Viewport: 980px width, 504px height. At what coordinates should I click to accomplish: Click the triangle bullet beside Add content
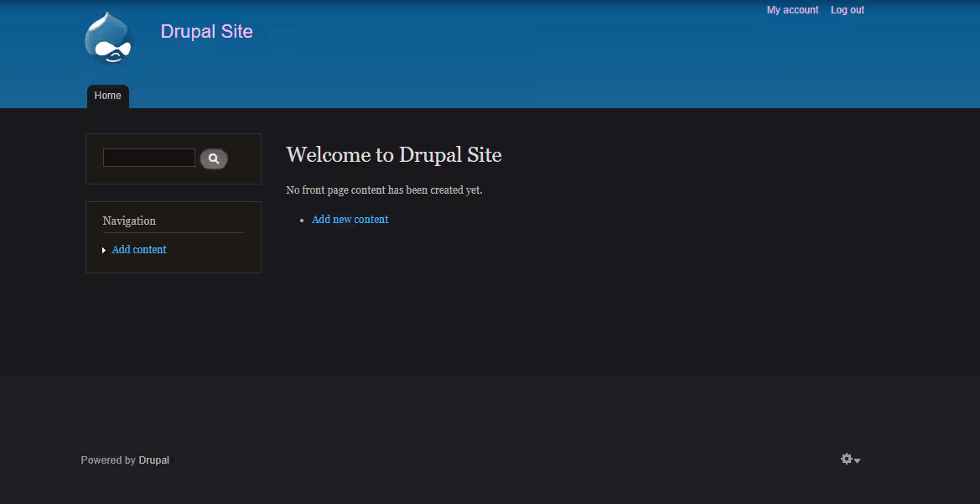(x=104, y=250)
